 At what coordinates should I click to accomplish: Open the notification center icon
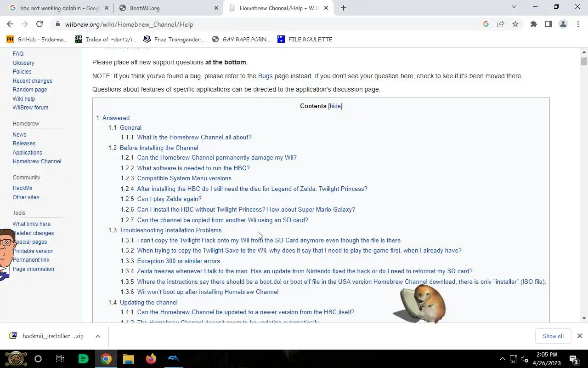(x=574, y=359)
